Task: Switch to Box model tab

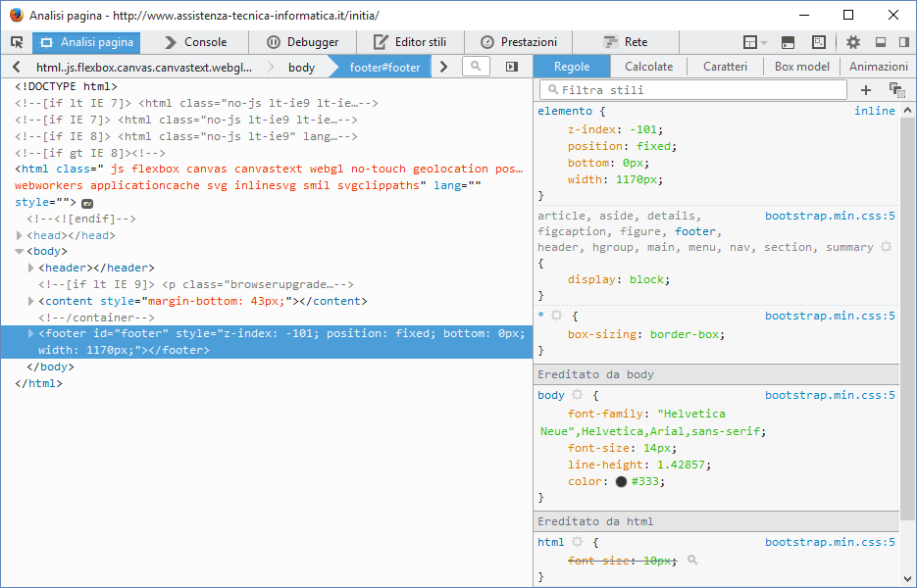Action: (x=802, y=67)
